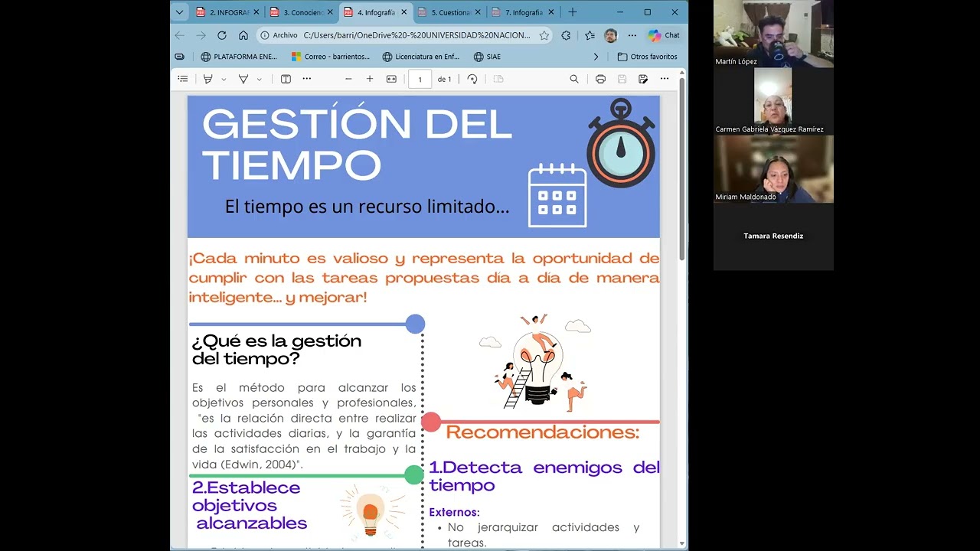Viewport: 980px width, 551px height.
Task: Select the '4. Infografía' tab
Action: pos(370,12)
